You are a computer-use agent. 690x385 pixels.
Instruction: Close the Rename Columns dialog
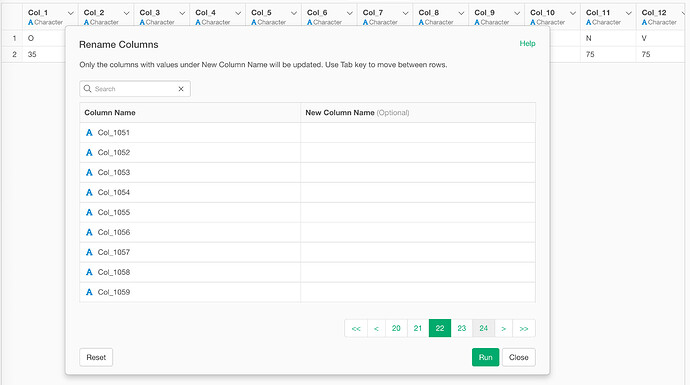518,357
